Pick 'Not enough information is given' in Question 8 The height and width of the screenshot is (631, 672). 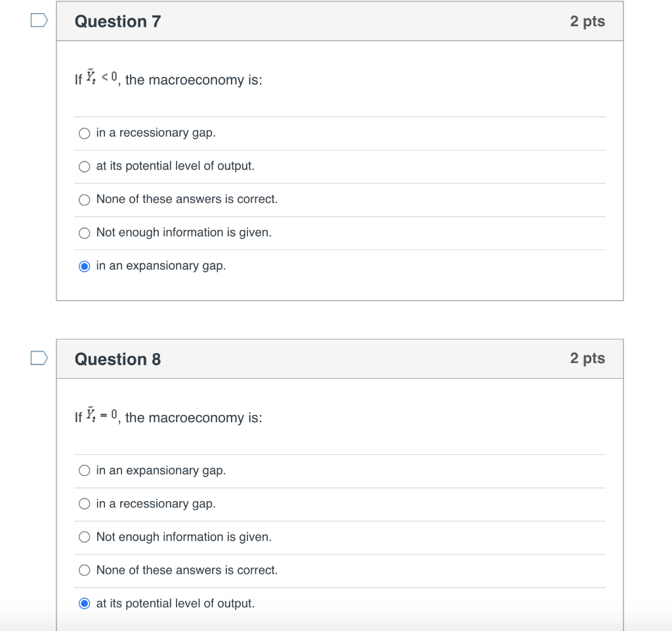[x=84, y=538]
